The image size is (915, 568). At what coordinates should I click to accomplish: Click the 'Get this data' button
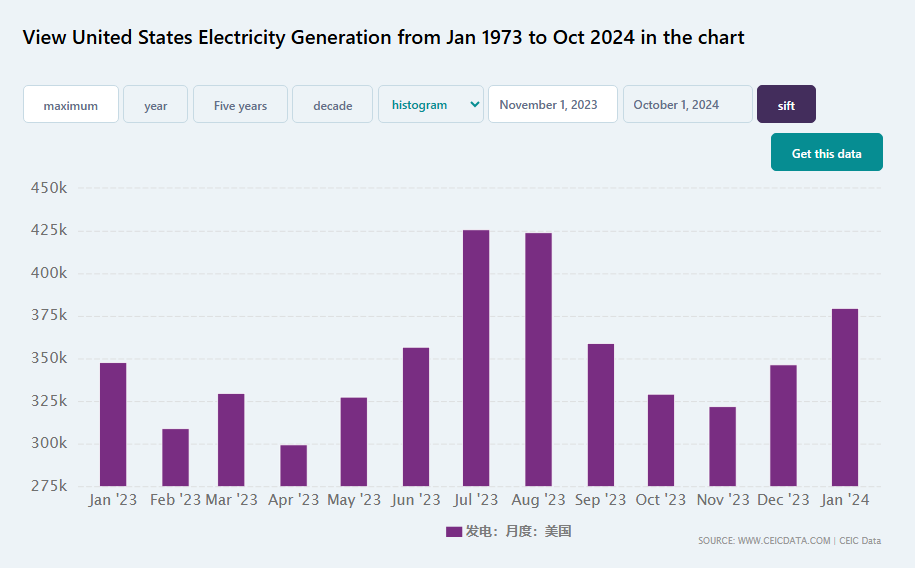826,153
